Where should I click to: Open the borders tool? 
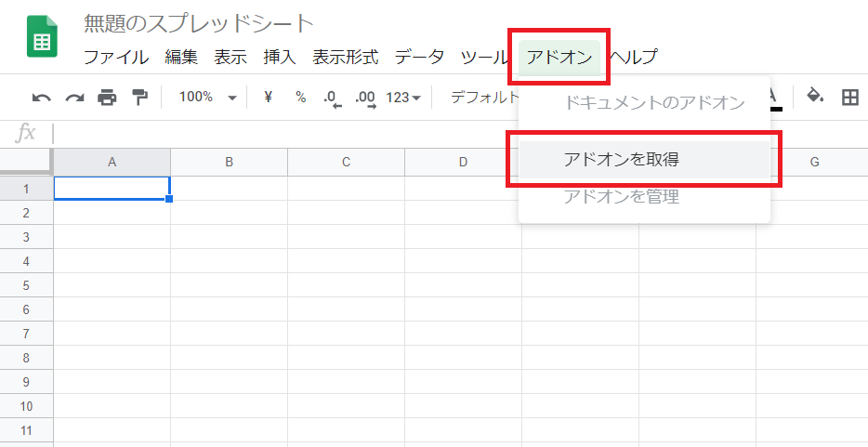(849, 98)
